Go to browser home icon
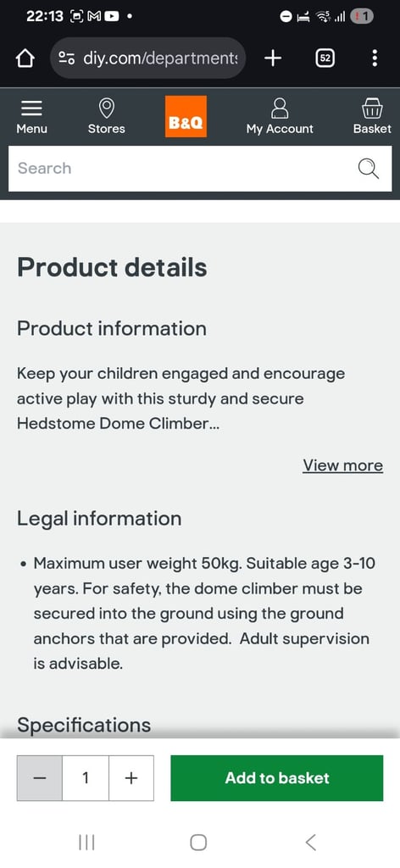The height and width of the screenshot is (868, 400). pos(25,58)
